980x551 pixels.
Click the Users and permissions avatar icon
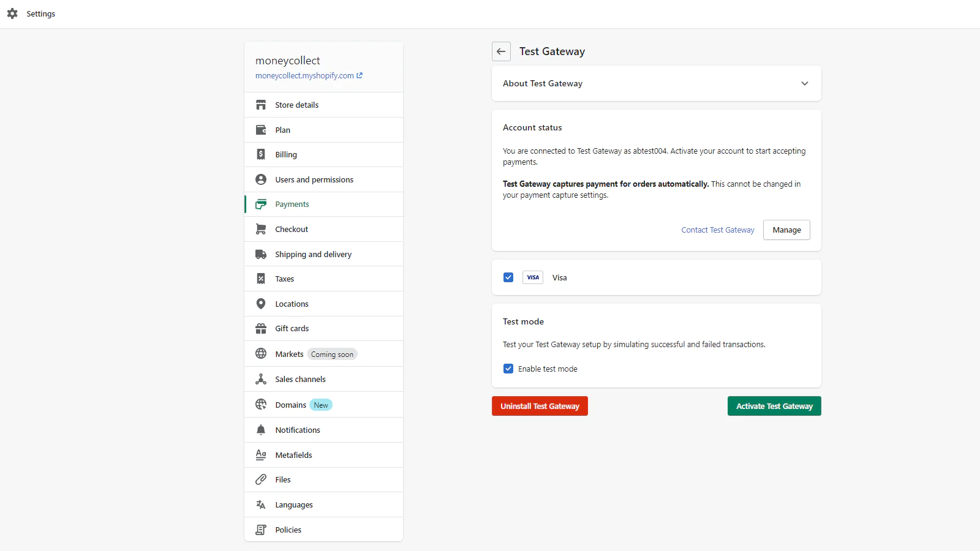(261, 179)
